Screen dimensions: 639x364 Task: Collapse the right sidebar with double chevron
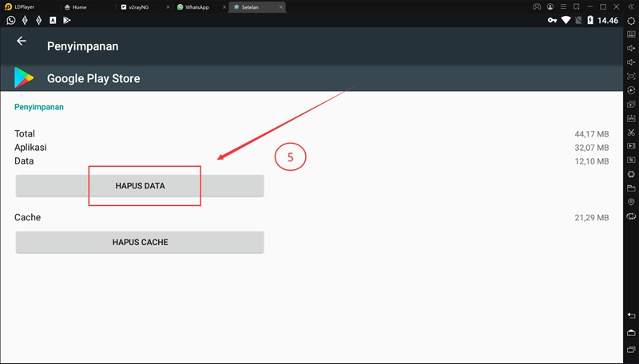click(631, 6)
